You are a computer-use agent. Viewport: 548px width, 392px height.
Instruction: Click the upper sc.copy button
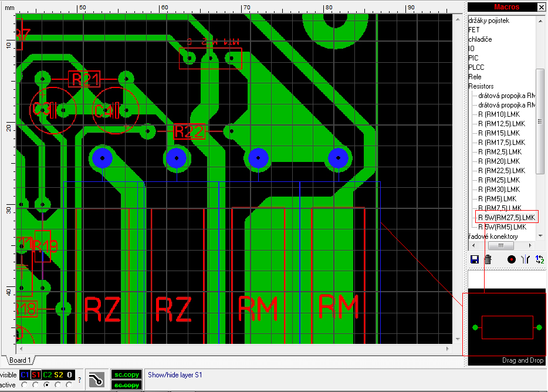point(127,374)
